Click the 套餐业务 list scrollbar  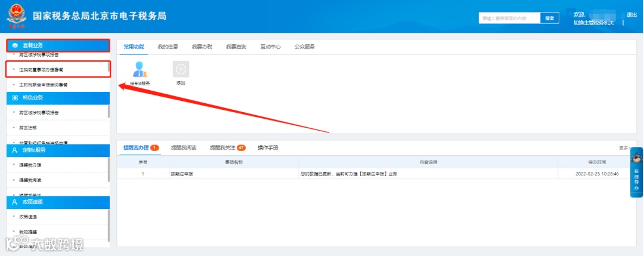(x=109, y=68)
